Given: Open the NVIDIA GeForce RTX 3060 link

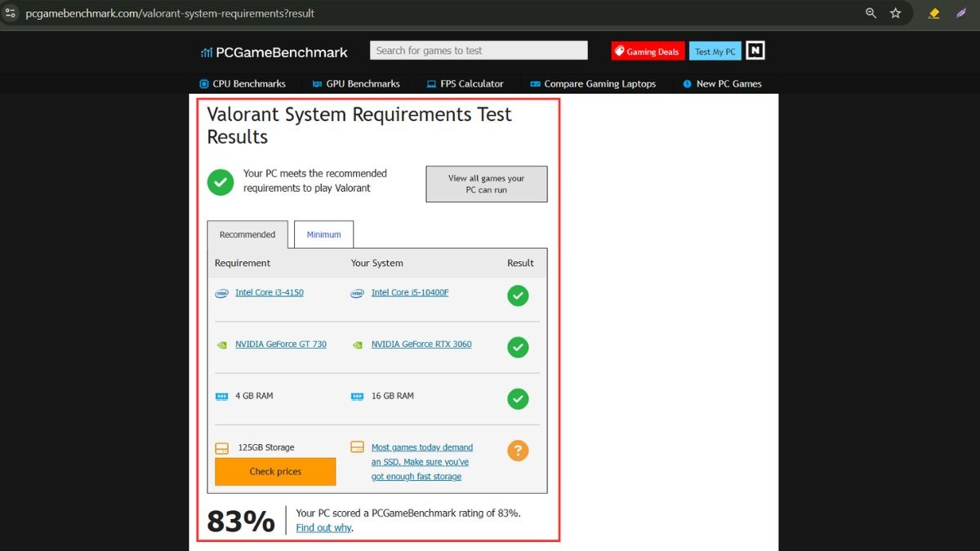Looking at the screenshot, I should coord(421,344).
